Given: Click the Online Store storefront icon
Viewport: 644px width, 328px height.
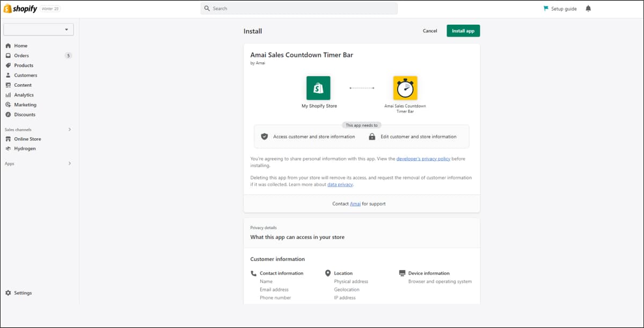Looking at the screenshot, I should 8,139.
